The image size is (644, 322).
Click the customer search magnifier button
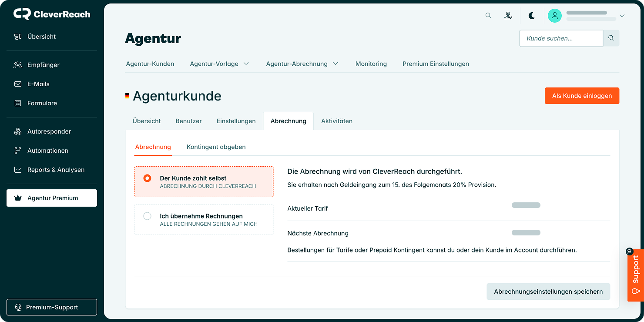pyautogui.click(x=611, y=38)
